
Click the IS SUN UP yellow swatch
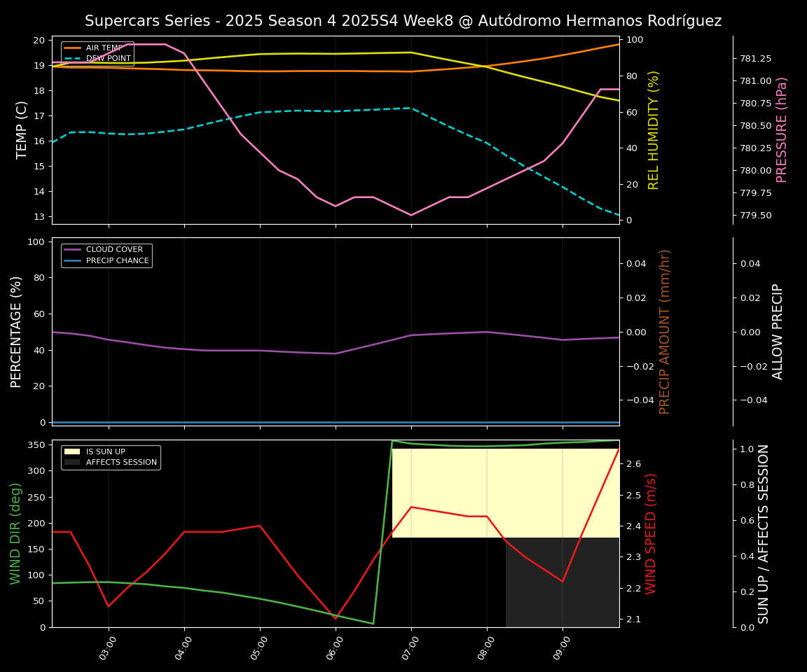click(72, 451)
